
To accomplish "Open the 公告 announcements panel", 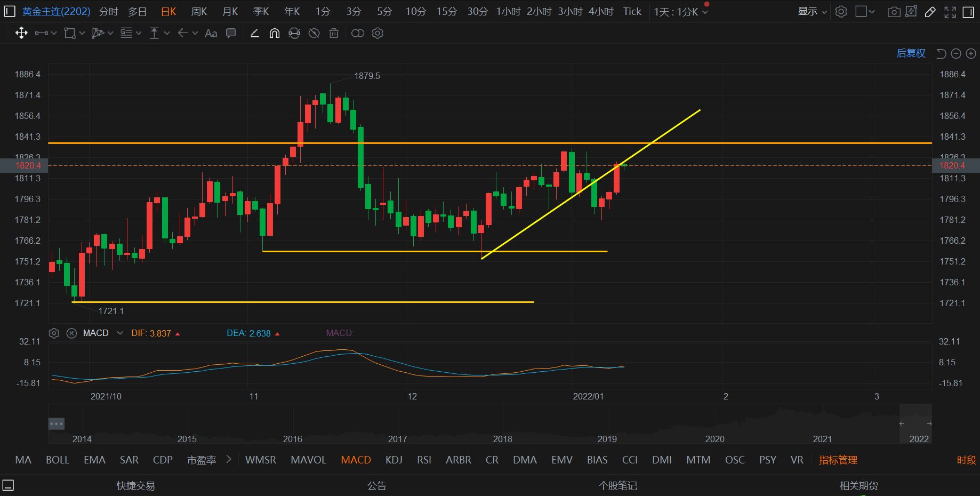I will [x=377, y=486].
